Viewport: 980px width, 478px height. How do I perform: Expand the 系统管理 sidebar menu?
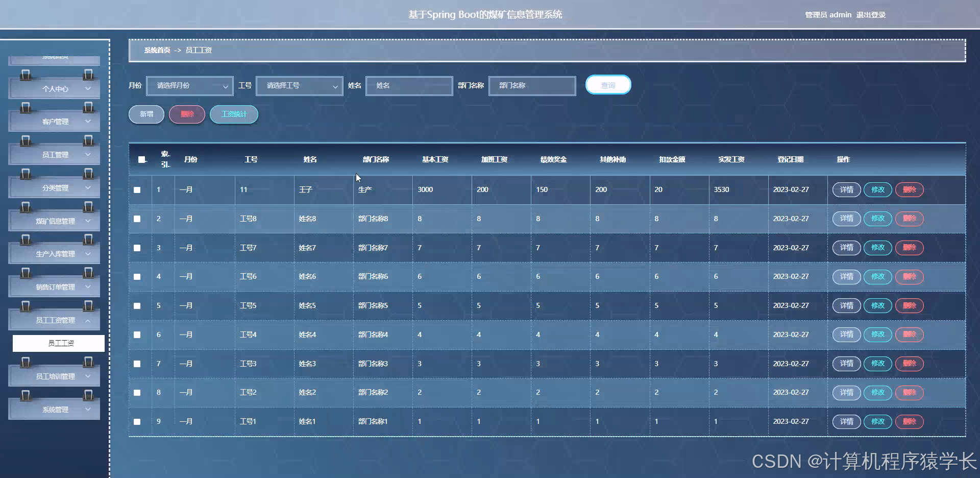point(54,410)
